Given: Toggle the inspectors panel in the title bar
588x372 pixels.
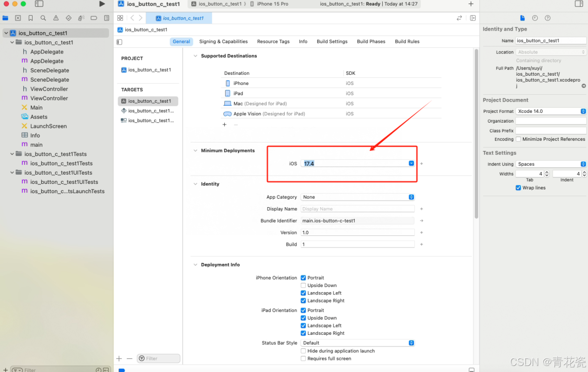Looking at the screenshot, I should point(579,4).
